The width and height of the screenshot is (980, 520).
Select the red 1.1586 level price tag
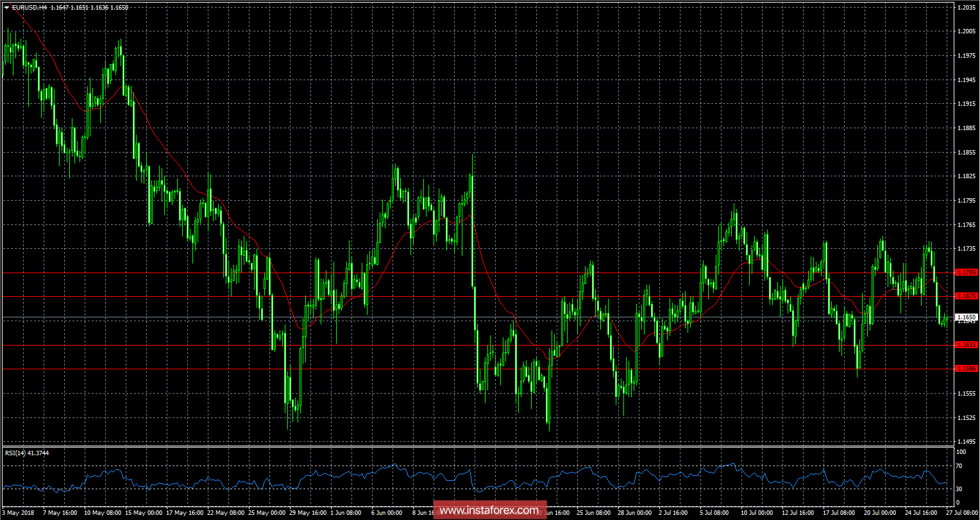point(966,369)
